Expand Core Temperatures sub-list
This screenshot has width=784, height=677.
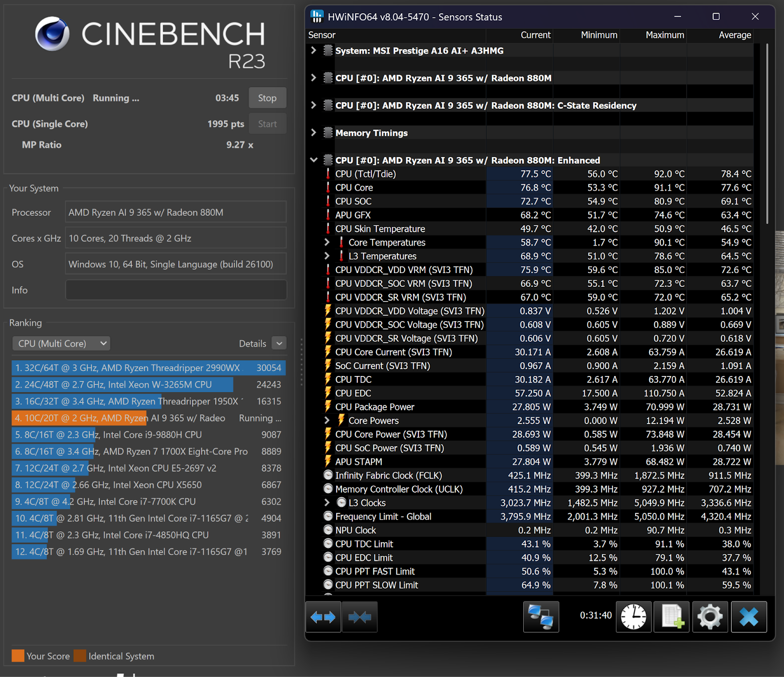[x=327, y=242]
